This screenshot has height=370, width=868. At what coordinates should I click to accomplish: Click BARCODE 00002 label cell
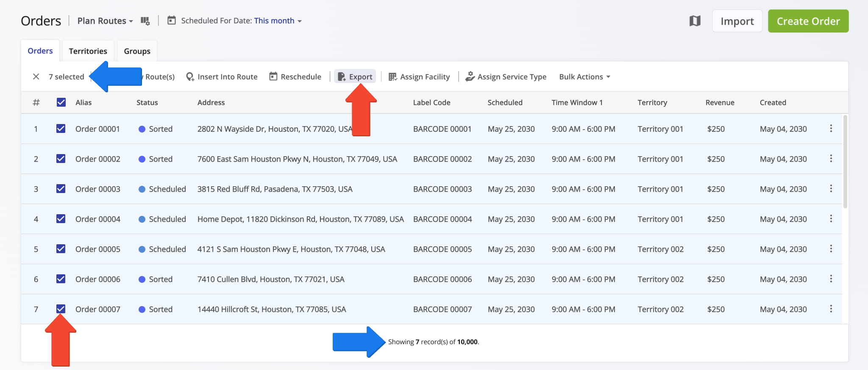tap(442, 159)
